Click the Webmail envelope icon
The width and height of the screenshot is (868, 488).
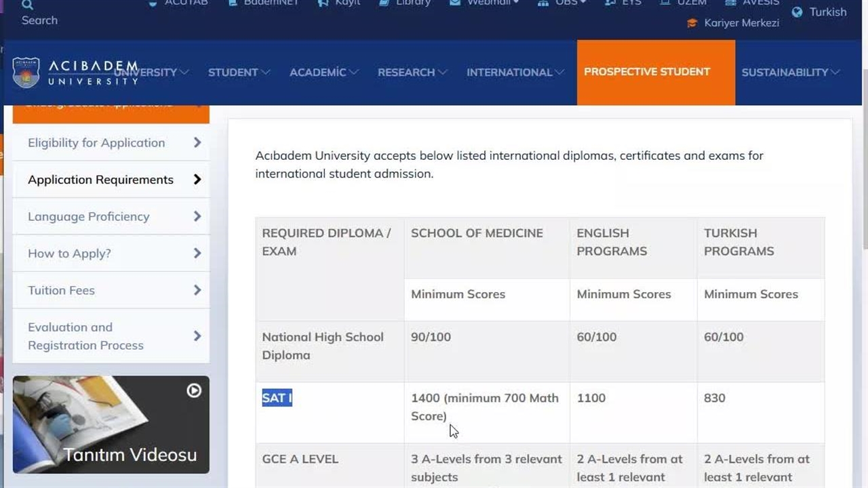tap(455, 3)
